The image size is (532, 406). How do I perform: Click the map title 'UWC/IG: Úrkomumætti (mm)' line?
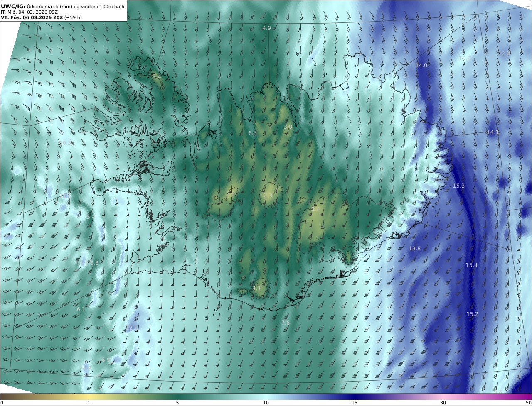point(62,6)
